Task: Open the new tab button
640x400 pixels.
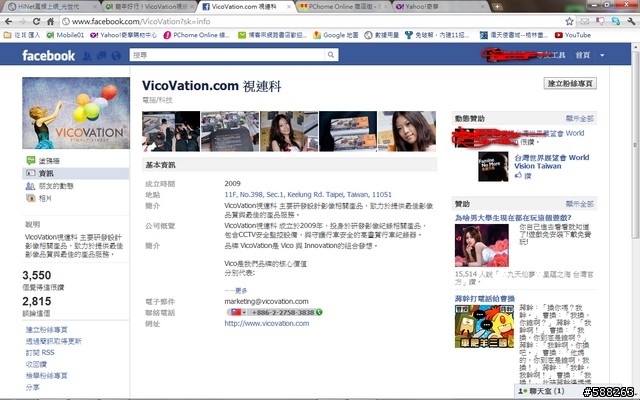Action: [497, 7]
